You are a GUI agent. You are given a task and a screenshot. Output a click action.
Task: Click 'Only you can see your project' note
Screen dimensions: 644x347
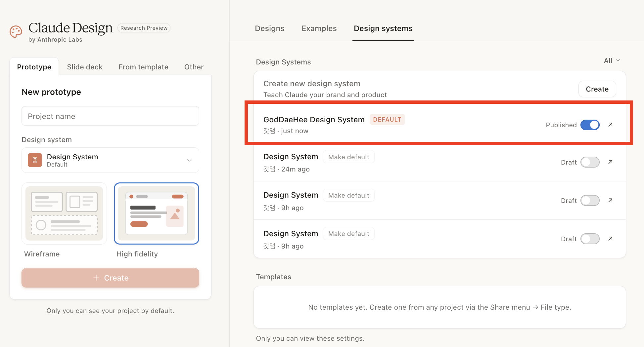(x=110, y=311)
